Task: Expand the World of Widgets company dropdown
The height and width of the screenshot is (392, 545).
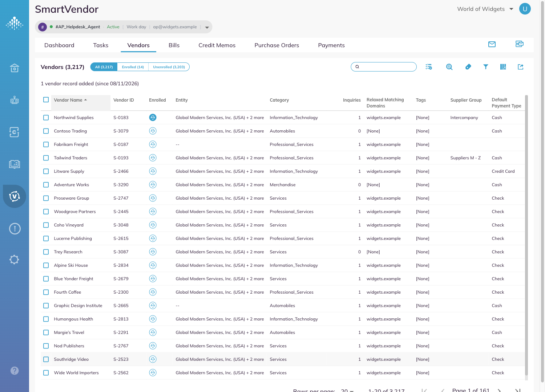Action: coord(511,9)
